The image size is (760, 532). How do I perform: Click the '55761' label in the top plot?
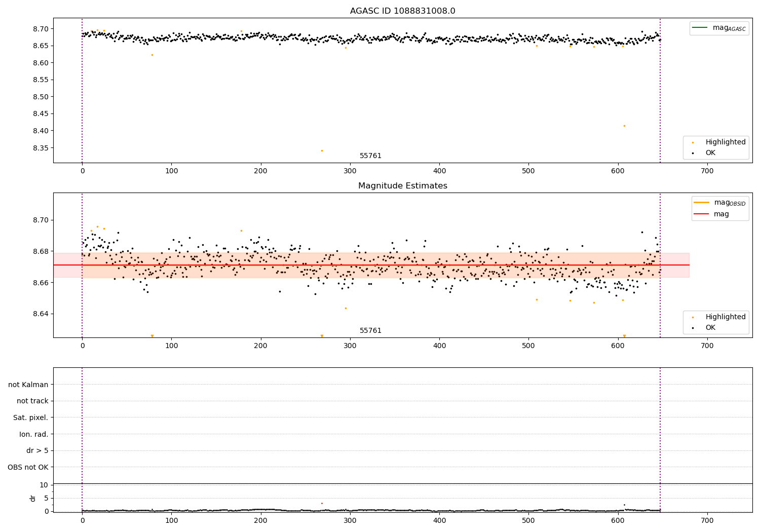[370, 156]
